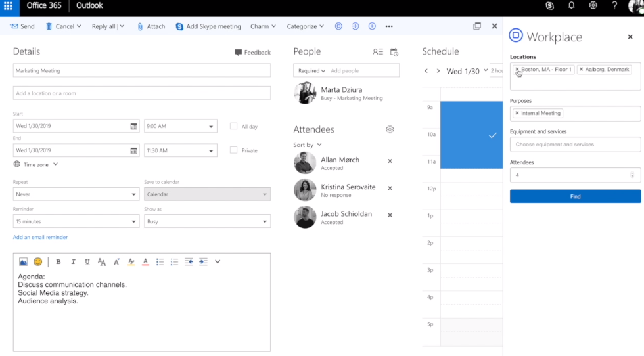This screenshot has width=644, height=356.
Task: Toggle bold formatting
Action: click(x=58, y=262)
